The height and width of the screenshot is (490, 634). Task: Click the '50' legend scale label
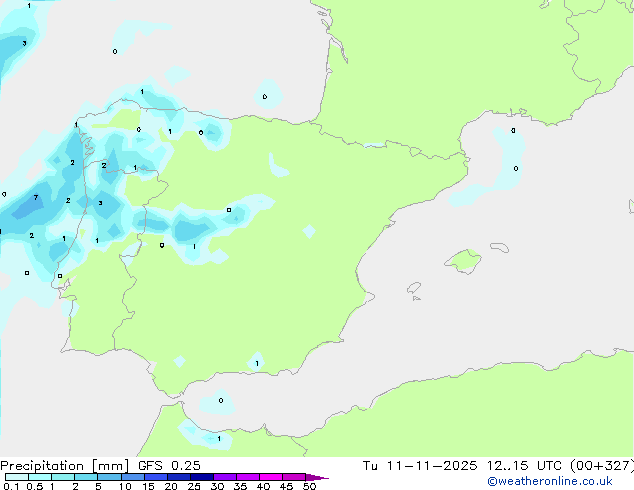click(x=309, y=486)
